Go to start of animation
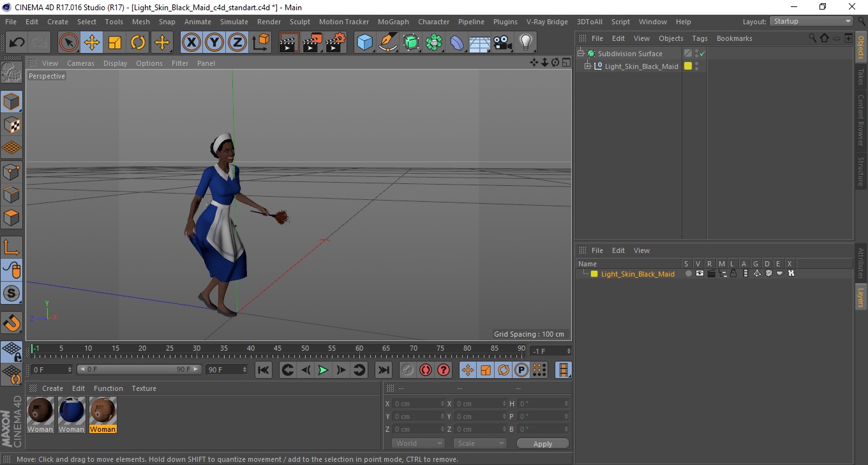 tap(264, 370)
